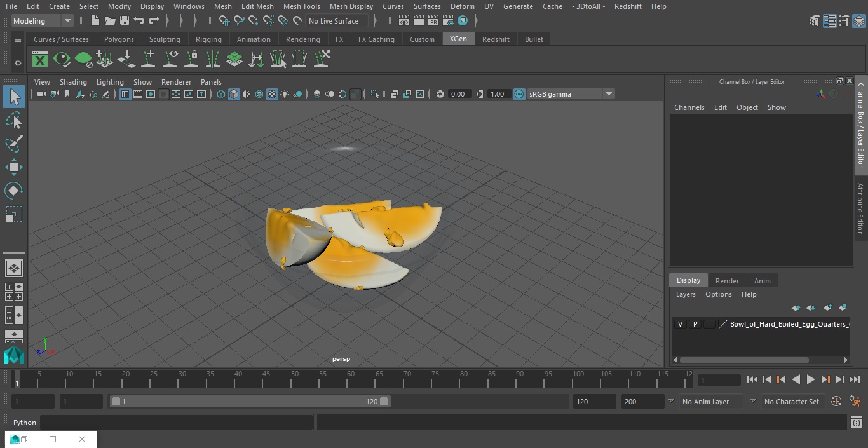868x448 pixels.
Task: Open the Script Editor icon
Action: 856,423
